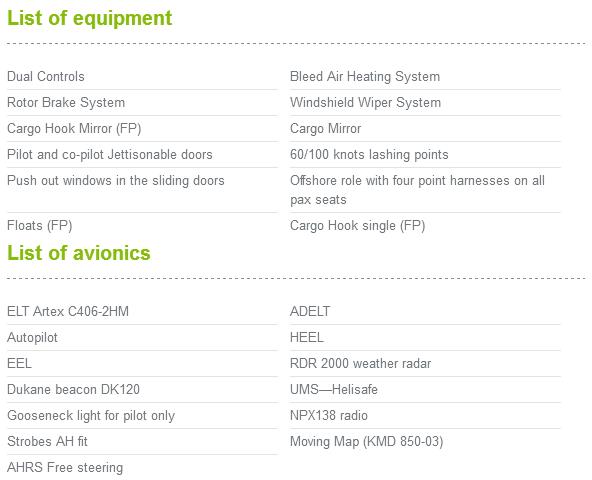This screenshot has height=480, width=592.
Task: Select the 'Rotor Brake System' entry
Action: click(x=66, y=103)
